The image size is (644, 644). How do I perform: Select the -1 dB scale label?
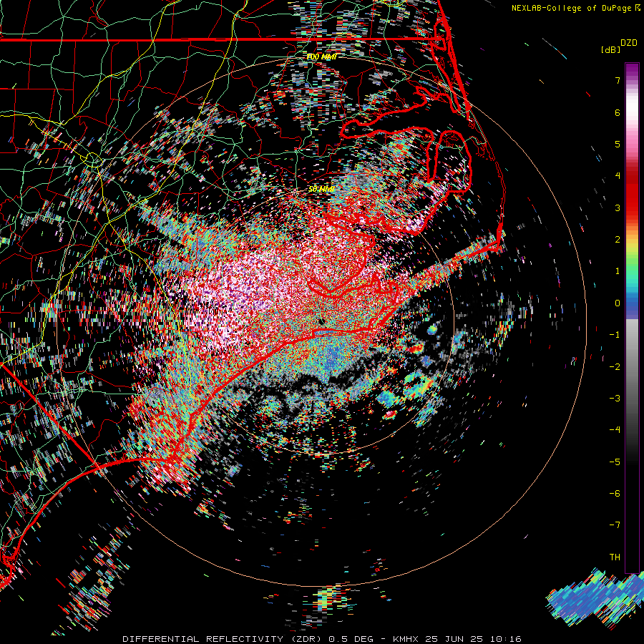click(x=615, y=335)
